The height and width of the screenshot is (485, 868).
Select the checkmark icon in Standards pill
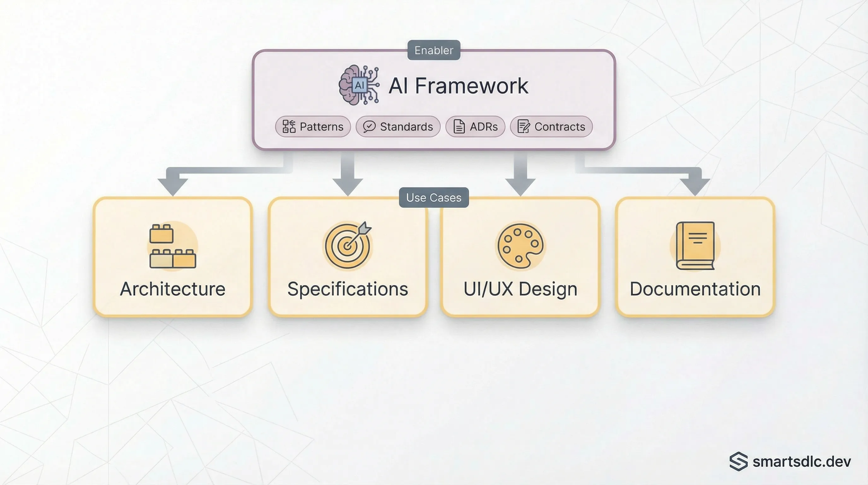tap(369, 127)
